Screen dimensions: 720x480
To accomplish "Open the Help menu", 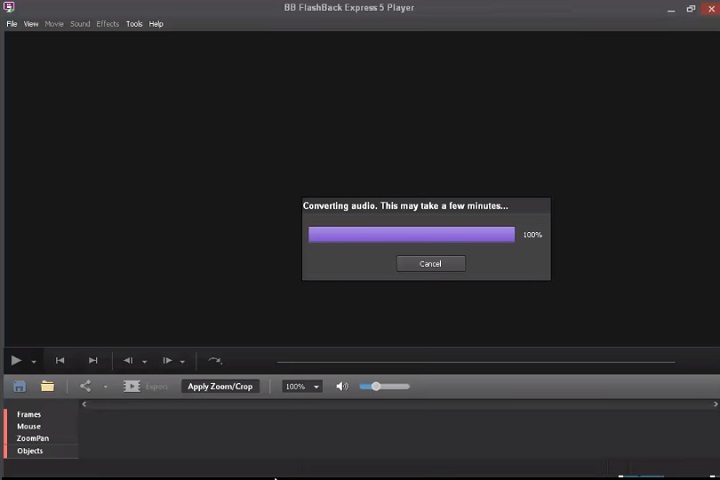I will coord(156,24).
